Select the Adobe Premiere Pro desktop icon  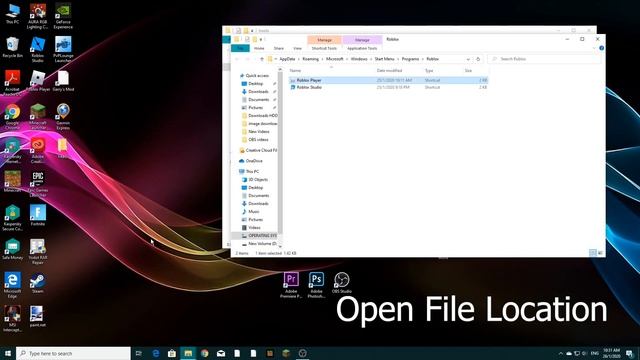click(291, 285)
